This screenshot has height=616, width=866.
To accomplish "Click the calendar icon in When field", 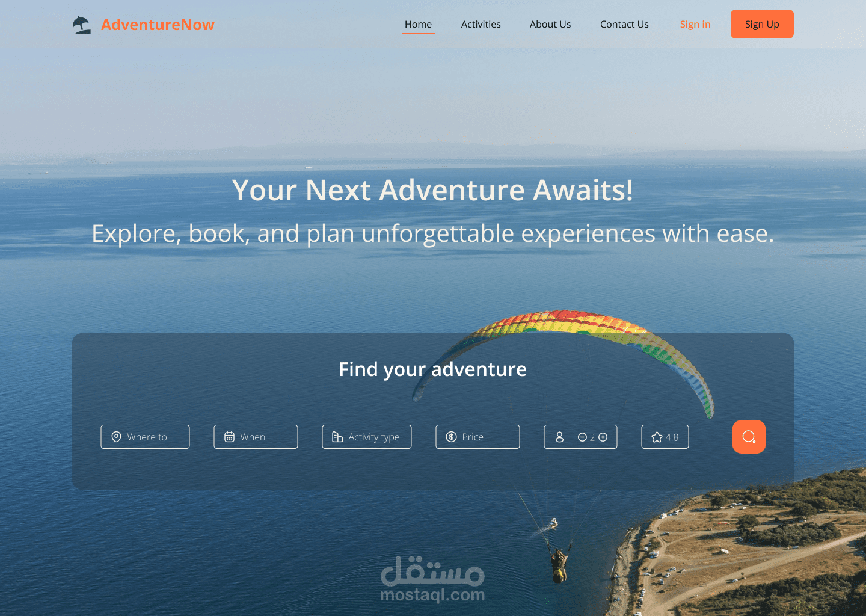I will tap(230, 437).
